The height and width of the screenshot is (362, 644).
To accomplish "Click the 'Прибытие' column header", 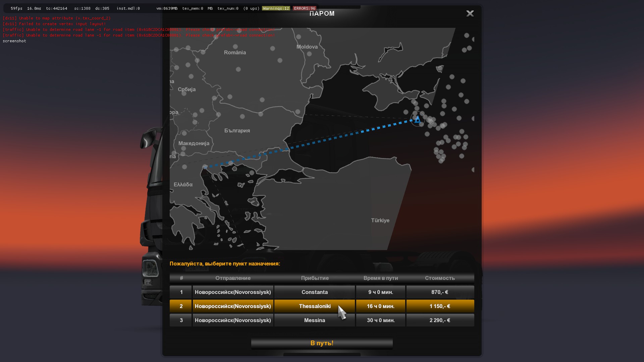I will (x=315, y=278).
